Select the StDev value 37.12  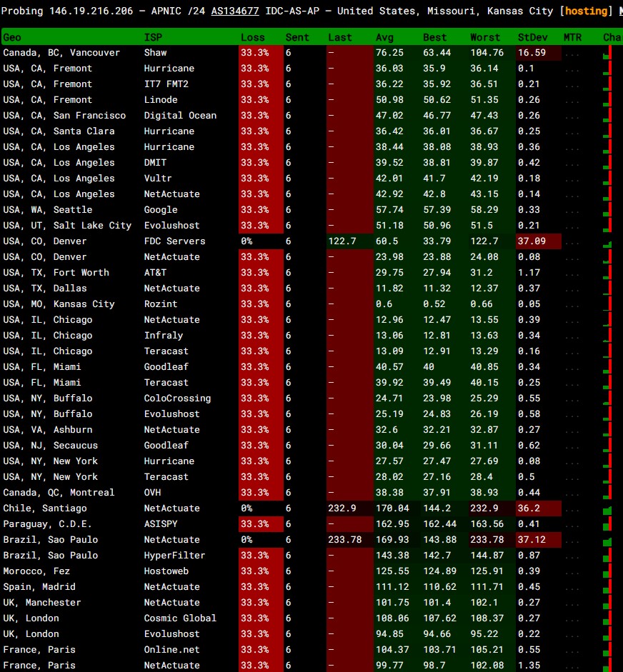tap(532, 540)
